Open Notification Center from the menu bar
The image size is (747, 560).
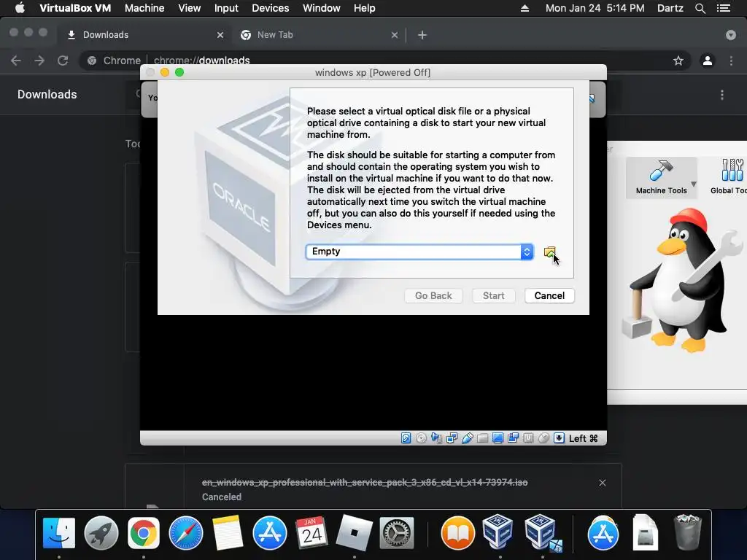click(723, 8)
